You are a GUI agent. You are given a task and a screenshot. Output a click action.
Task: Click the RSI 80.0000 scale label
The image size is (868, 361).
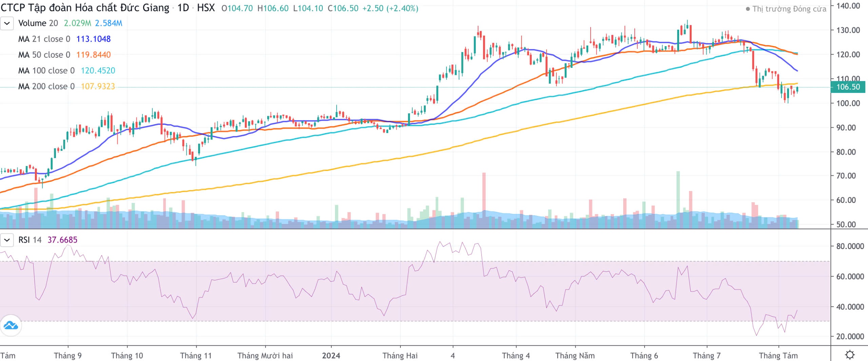850,246
